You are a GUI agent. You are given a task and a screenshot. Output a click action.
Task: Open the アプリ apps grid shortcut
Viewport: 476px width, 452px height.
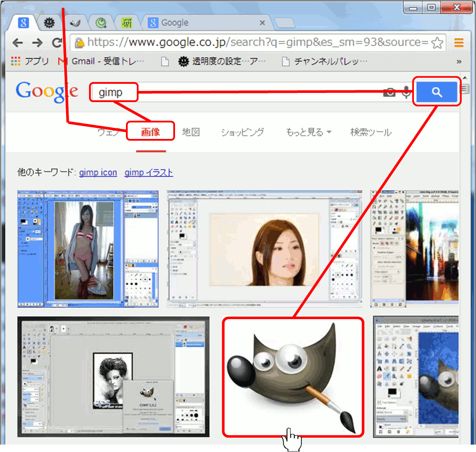pos(30,62)
